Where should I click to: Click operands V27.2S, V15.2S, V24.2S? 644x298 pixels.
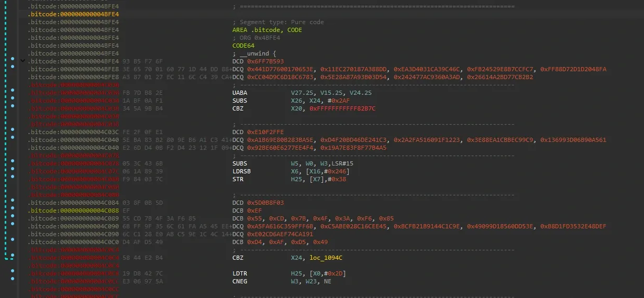coord(331,93)
